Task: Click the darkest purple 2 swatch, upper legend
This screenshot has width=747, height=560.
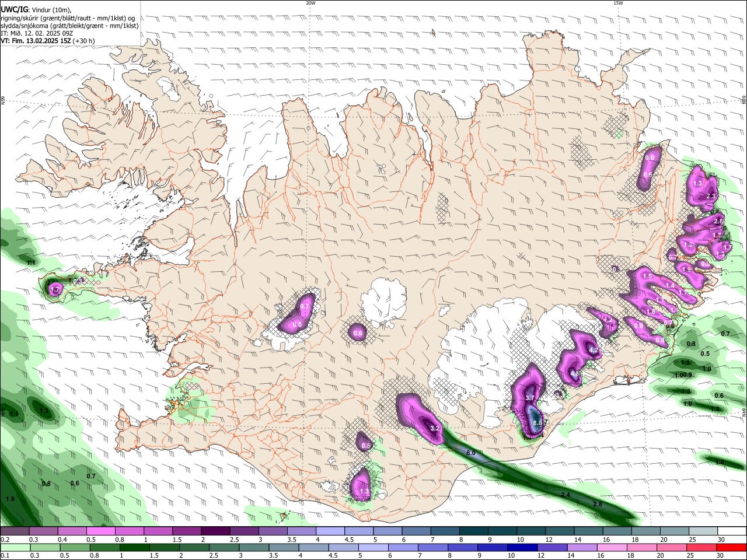Action: [215, 531]
